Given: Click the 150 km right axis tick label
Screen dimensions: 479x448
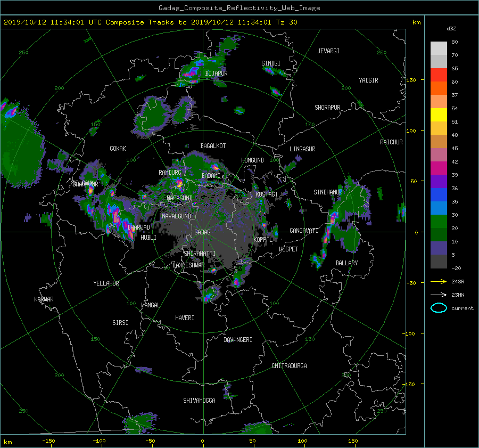Looking at the screenshot, I should coord(411,80).
